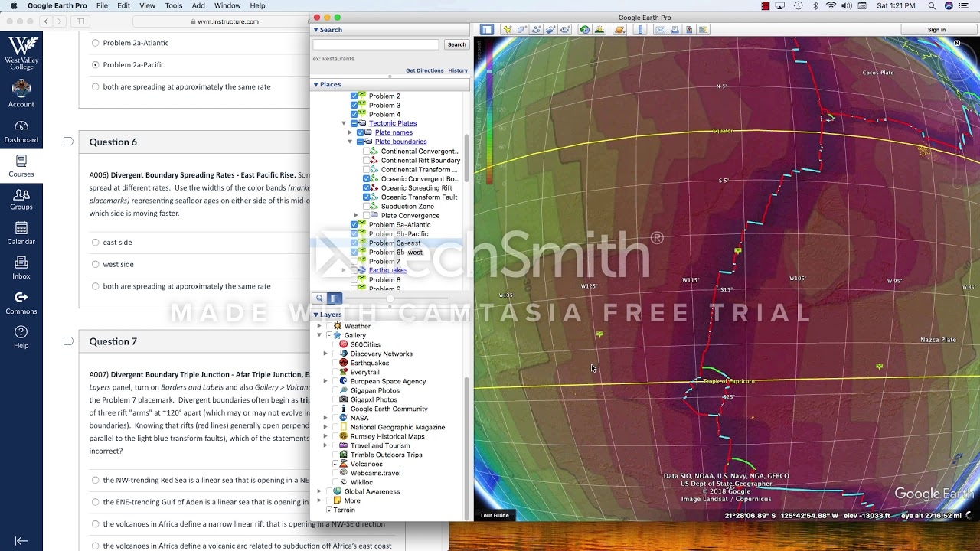Open the Add menu
The height and width of the screenshot is (551, 980).
(198, 5)
